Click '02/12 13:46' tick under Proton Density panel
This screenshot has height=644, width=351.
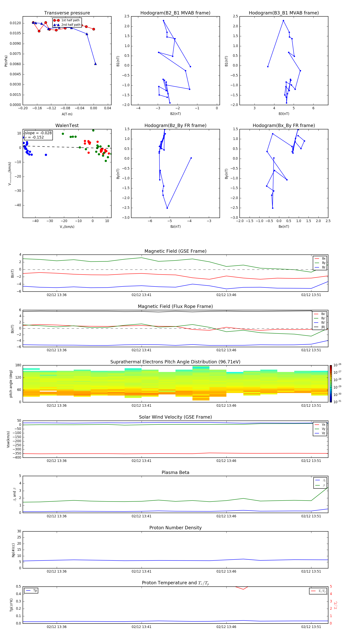click(226, 571)
